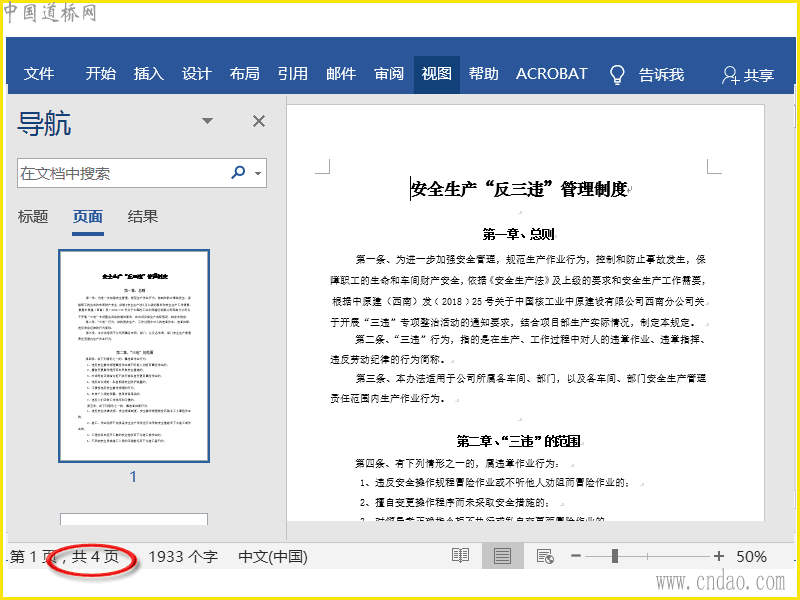The height and width of the screenshot is (600, 800).
Task: Click the page count status indicator
Action: tap(65, 557)
